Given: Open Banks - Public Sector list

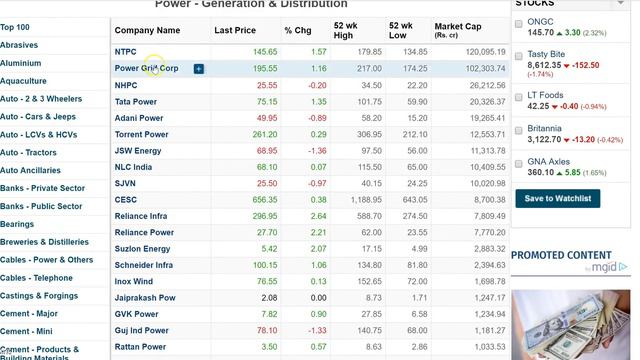Looking at the screenshot, I should 41,206.
